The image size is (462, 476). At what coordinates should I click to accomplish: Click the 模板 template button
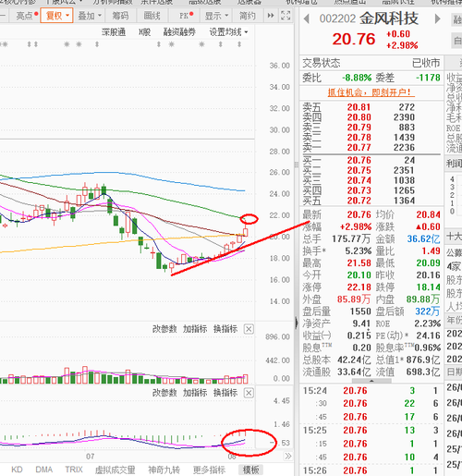pos(250,470)
